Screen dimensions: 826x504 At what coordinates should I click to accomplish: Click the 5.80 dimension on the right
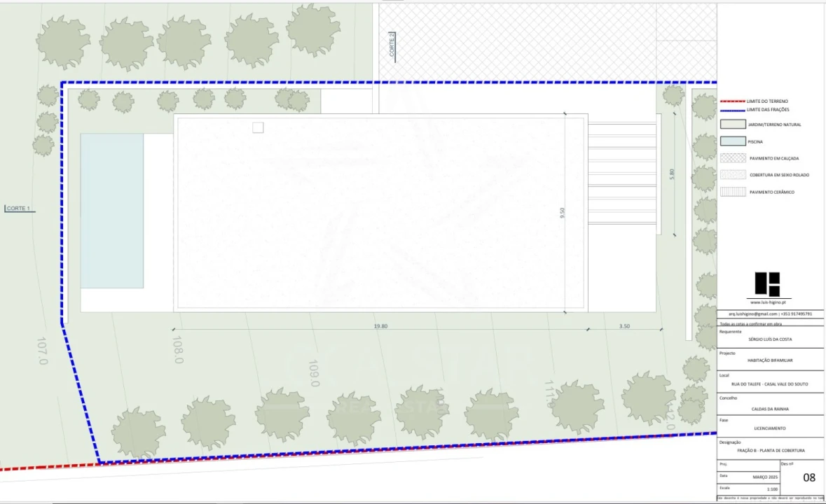[x=672, y=174]
